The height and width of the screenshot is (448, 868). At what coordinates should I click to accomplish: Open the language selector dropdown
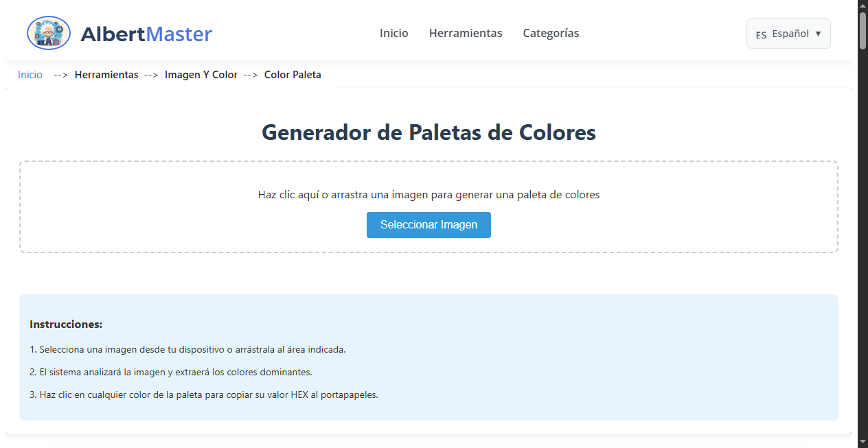tap(788, 33)
